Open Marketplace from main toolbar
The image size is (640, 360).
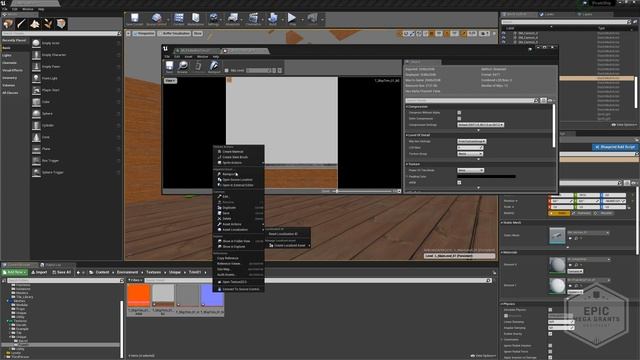pyautogui.click(x=196, y=19)
